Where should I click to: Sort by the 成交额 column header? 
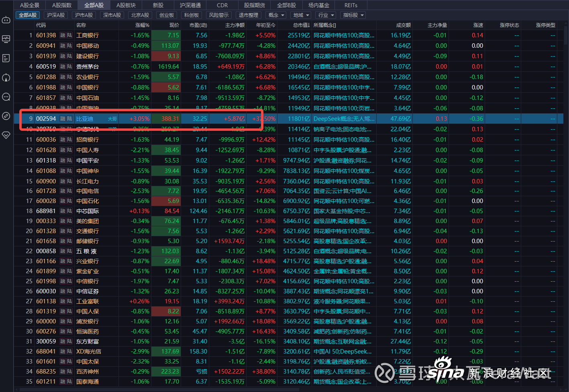pos(404,25)
